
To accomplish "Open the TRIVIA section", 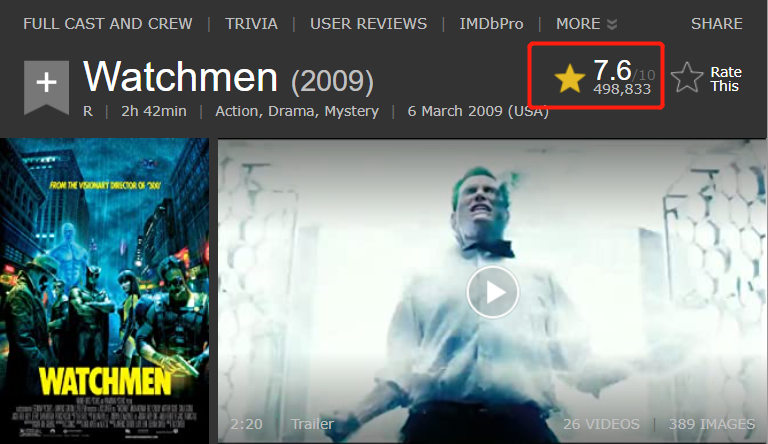I will [251, 24].
